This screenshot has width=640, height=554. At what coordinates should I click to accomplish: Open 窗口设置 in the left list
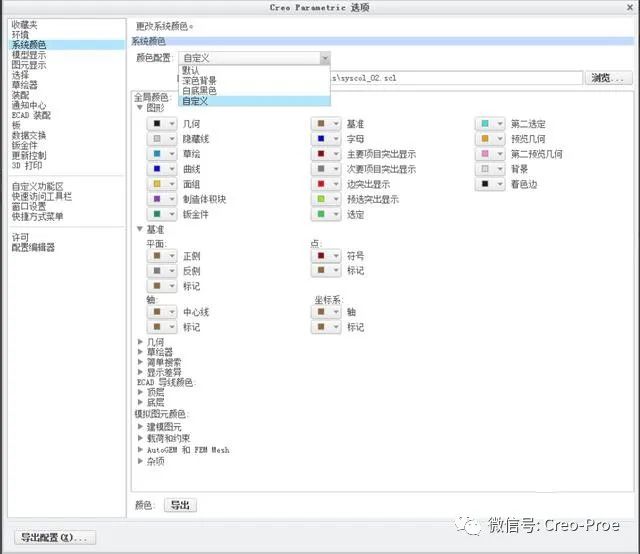(29, 207)
